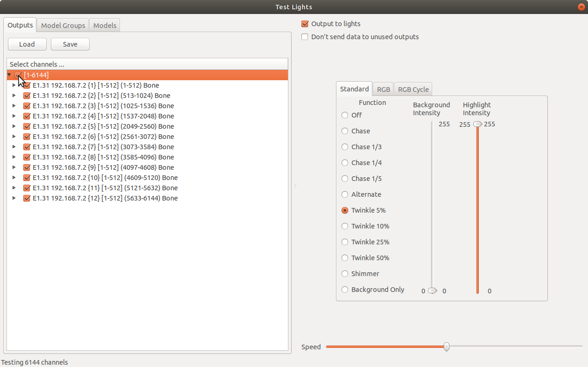Switch to the RGB Cycle tab
Viewport: 588px width, 367px height.
tap(413, 90)
